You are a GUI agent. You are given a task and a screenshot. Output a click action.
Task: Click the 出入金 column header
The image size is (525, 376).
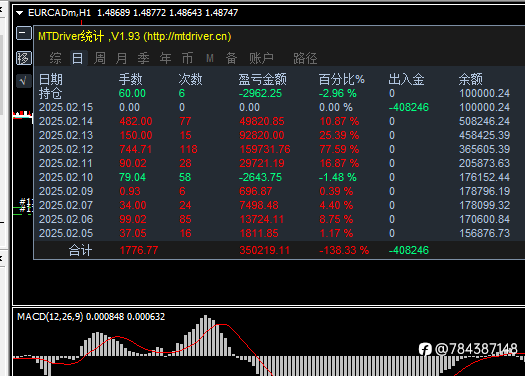[406, 80]
